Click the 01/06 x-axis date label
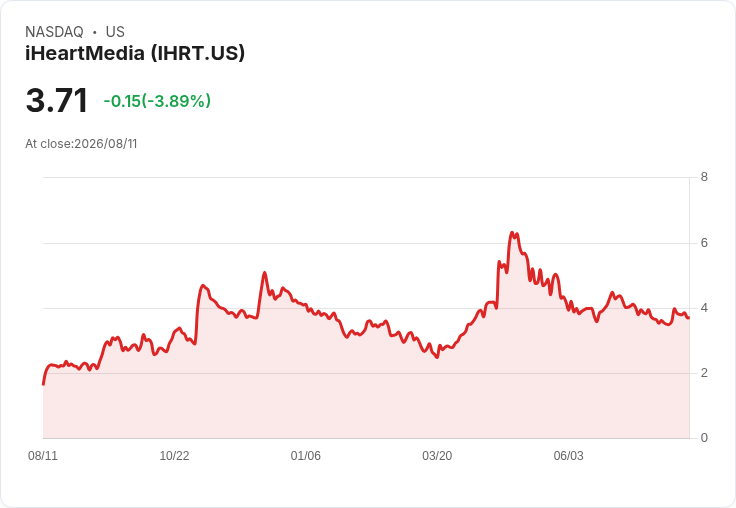Image resolution: width=736 pixels, height=508 pixels. [306, 455]
